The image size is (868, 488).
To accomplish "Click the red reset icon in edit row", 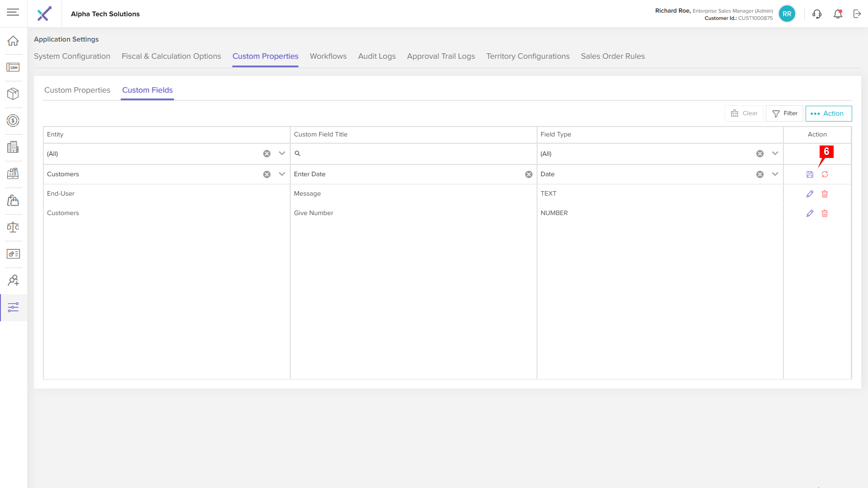I will [825, 174].
